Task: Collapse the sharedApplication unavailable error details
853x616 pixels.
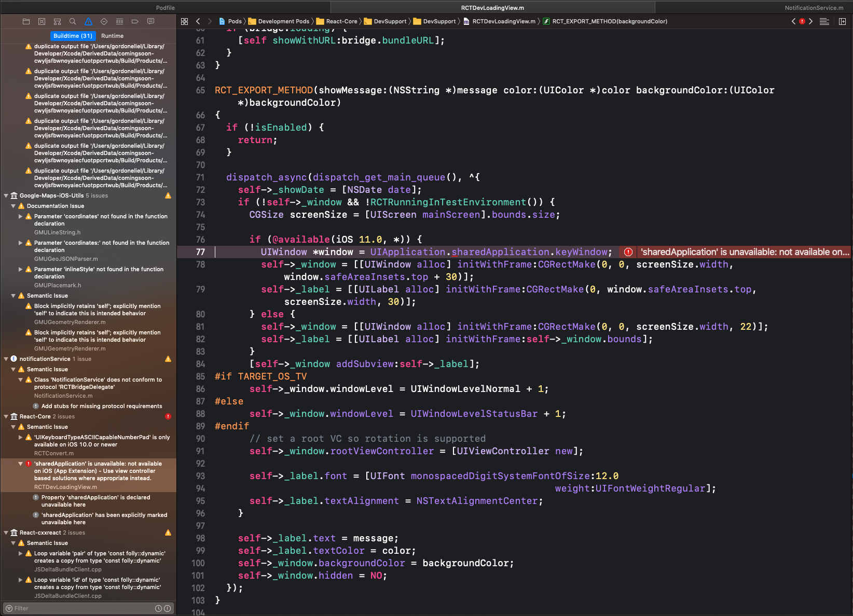Action: [x=21, y=464]
